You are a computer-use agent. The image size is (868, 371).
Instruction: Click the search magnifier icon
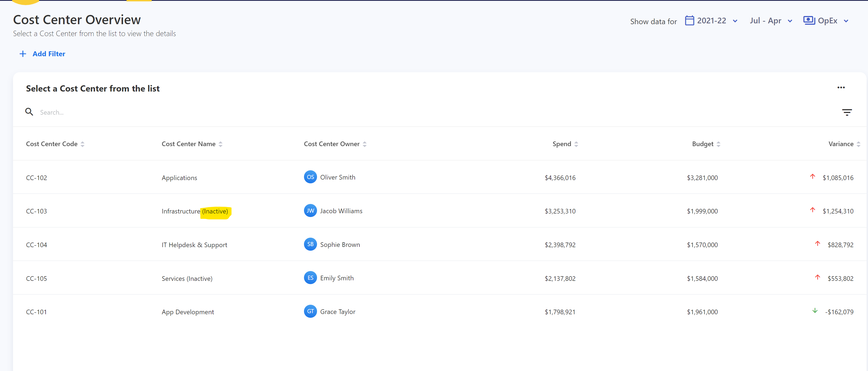(29, 112)
